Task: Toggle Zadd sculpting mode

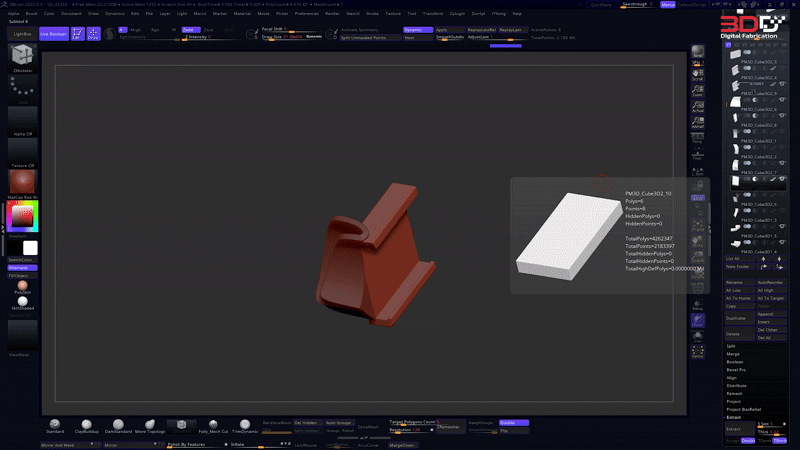Action: (190, 30)
